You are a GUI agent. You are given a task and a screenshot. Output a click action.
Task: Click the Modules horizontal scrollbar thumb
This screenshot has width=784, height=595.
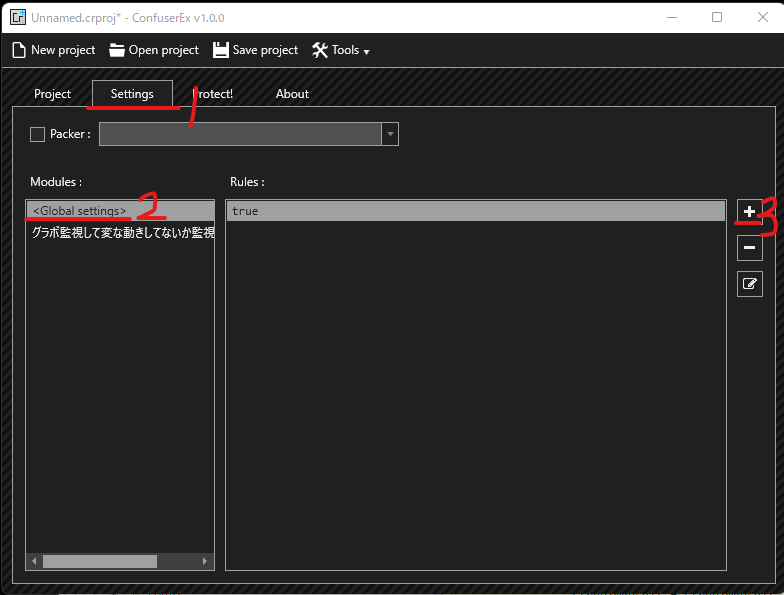(100, 561)
